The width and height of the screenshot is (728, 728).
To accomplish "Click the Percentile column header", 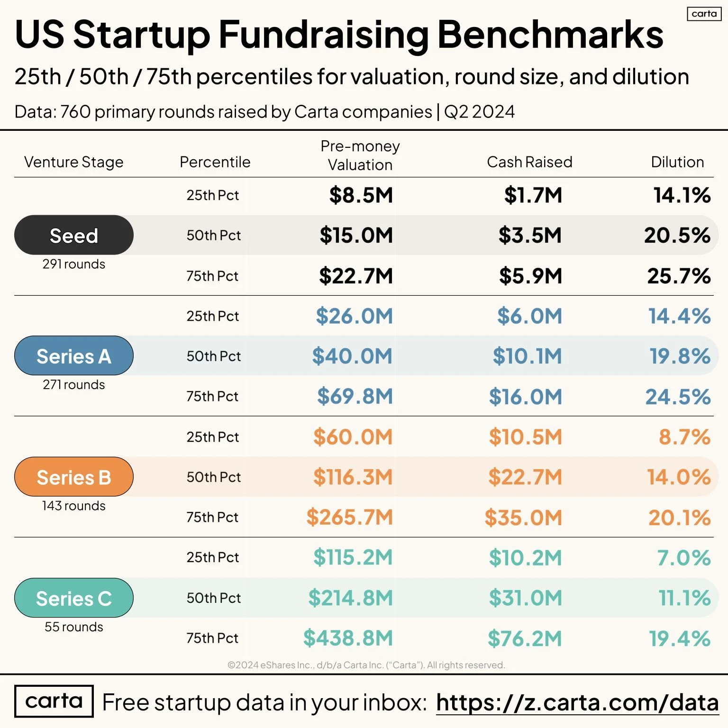I will click(x=215, y=162).
